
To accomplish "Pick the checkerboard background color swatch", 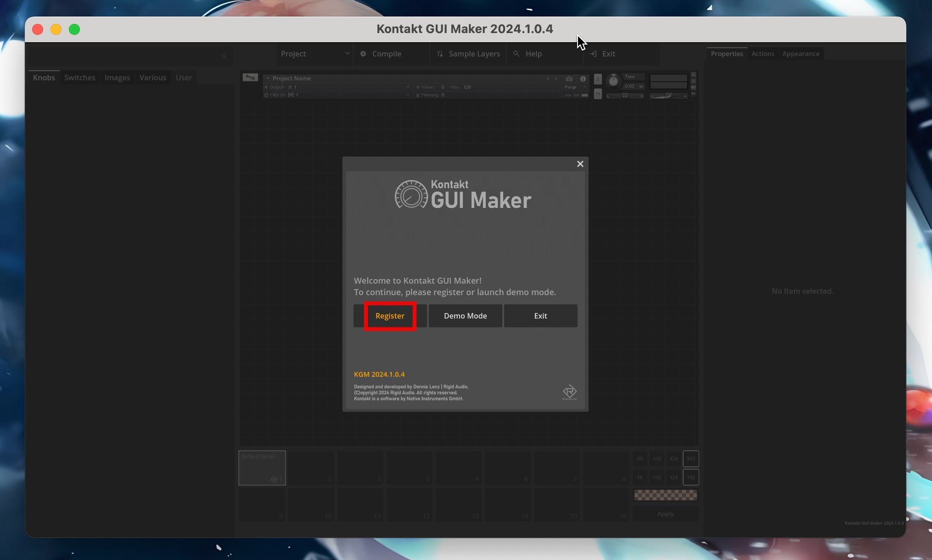I will (665, 495).
